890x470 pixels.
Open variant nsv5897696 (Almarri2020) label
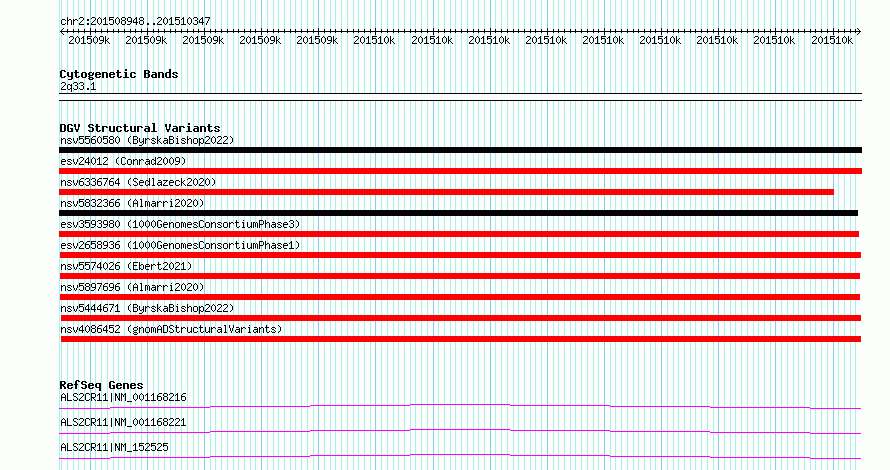coord(132,287)
